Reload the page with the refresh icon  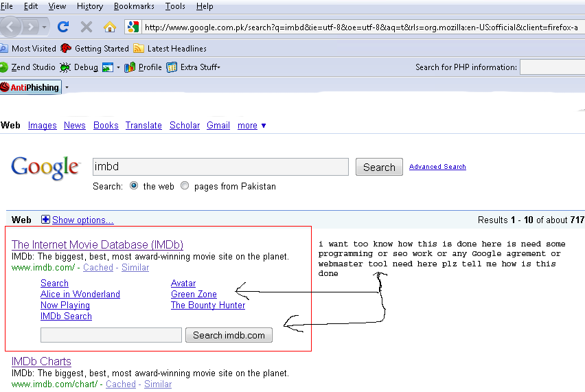[62, 27]
